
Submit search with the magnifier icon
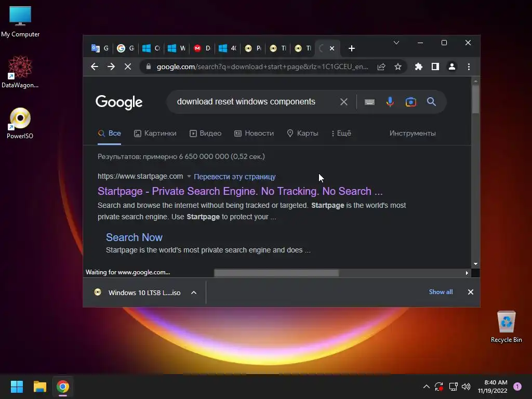click(431, 102)
